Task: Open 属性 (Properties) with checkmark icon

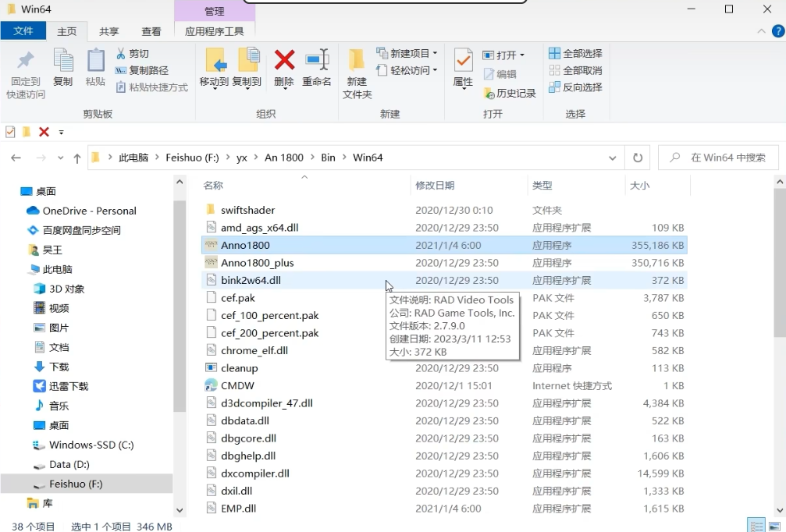Action: coord(463,61)
